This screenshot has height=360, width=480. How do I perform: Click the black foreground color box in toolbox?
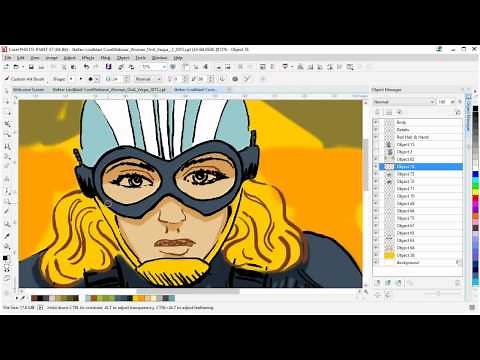click(5, 258)
